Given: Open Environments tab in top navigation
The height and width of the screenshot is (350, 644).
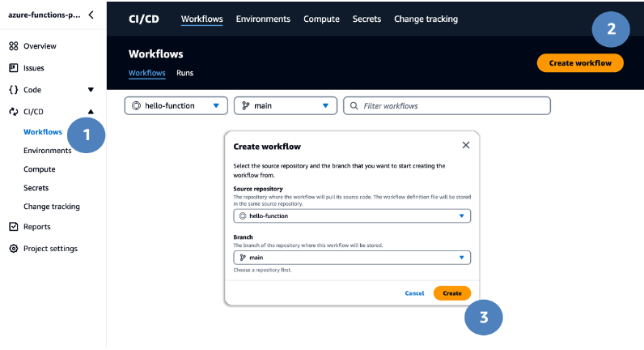Looking at the screenshot, I should [263, 19].
